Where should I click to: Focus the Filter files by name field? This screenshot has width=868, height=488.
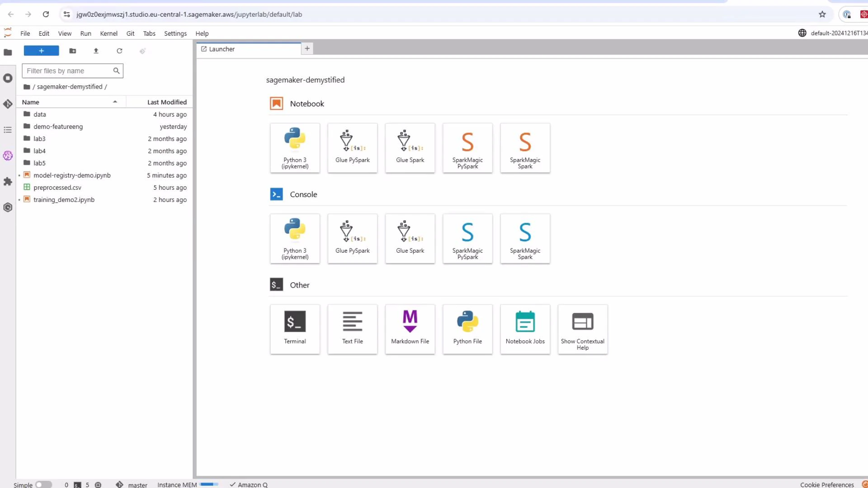(72, 71)
